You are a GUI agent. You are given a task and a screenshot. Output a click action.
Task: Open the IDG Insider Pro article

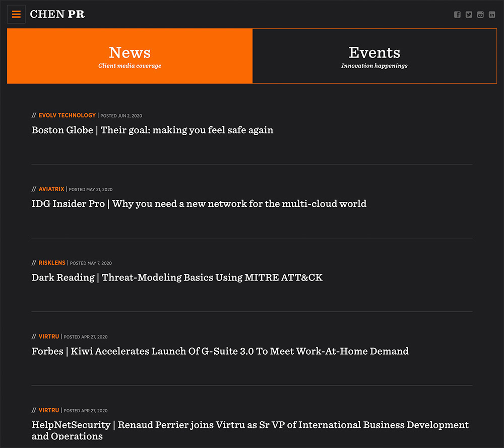click(x=199, y=204)
